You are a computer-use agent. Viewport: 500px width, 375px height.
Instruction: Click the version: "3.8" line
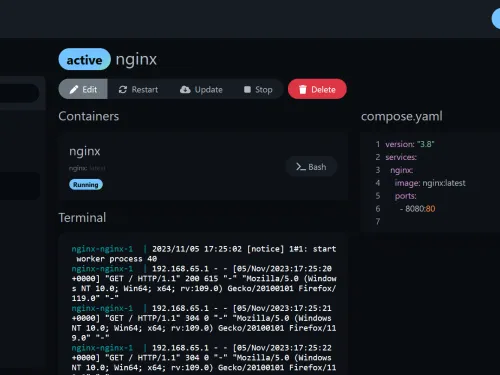coord(410,144)
